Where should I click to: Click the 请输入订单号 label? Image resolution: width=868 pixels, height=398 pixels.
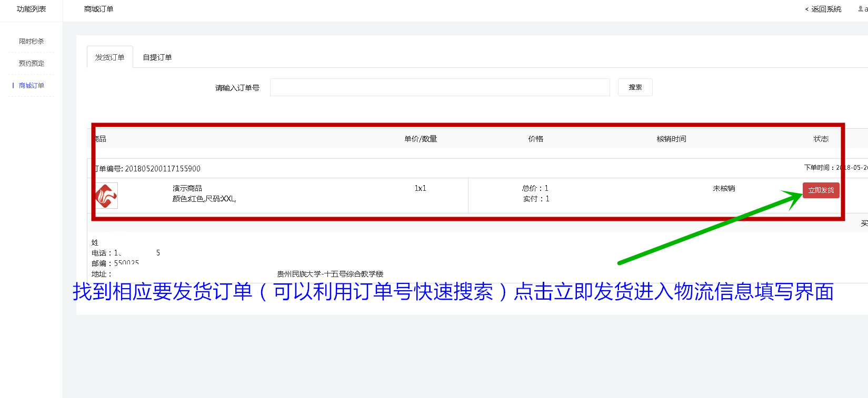click(237, 88)
